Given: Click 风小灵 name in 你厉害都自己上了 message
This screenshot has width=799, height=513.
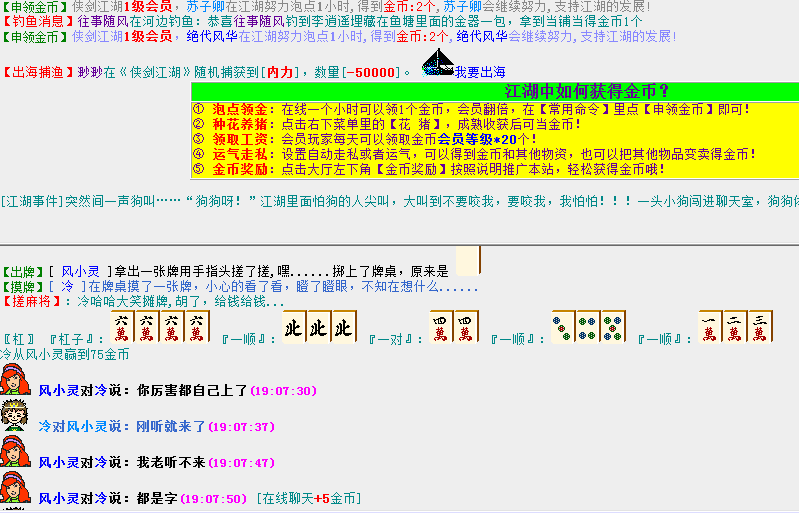Looking at the screenshot, I should (x=59, y=391).
